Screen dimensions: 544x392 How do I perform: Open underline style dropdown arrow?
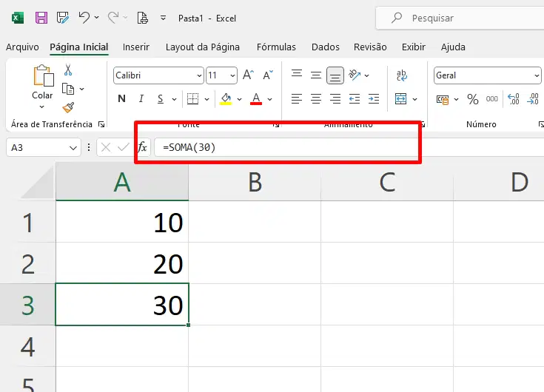pyautogui.click(x=174, y=99)
